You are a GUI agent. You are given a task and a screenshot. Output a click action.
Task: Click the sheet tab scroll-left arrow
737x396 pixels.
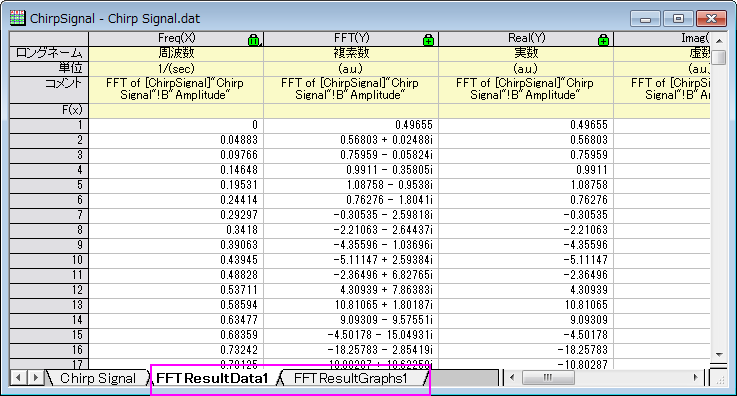(x=18, y=378)
